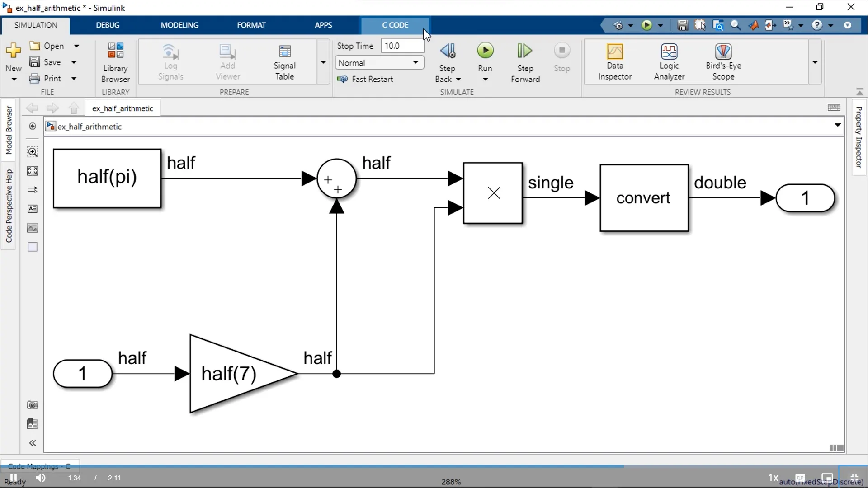Click the Stop button
Screen dimensions: 868x488
[562, 56]
